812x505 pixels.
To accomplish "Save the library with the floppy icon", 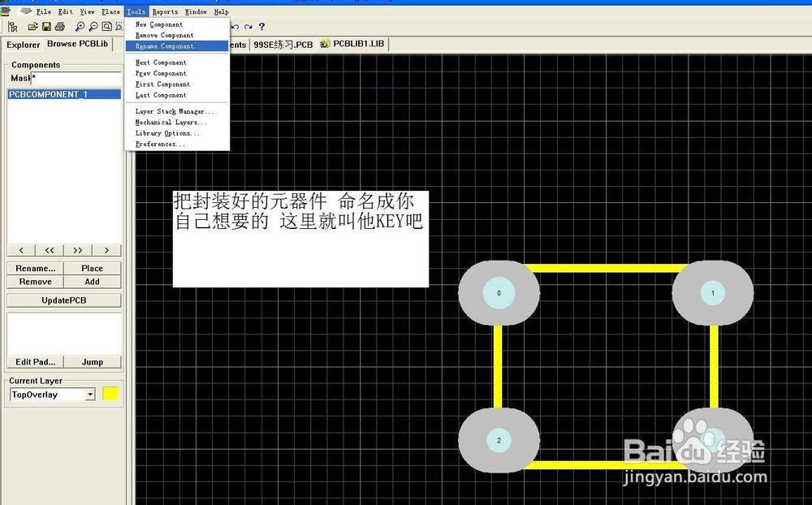I will [46, 27].
